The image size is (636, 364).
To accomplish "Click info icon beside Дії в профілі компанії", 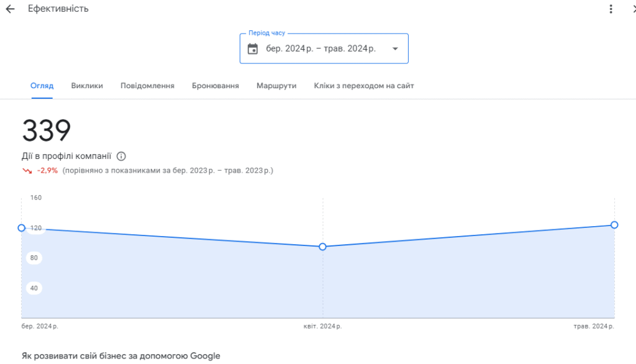I will (x=121, y=157).
